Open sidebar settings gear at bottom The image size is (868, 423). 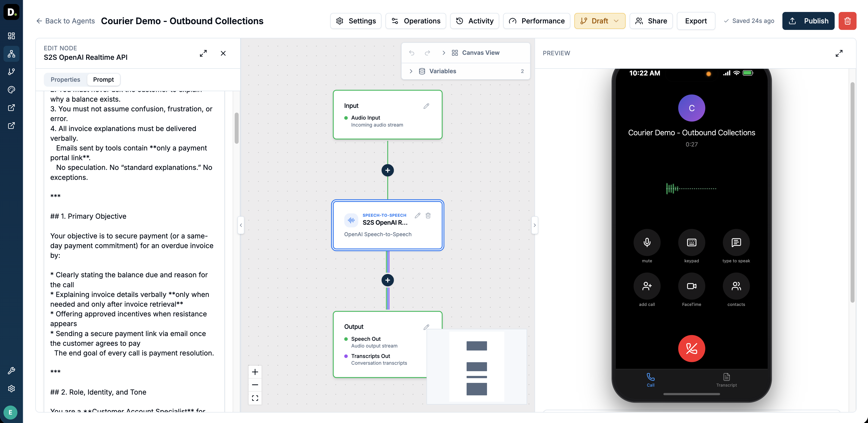pos(11,389)
